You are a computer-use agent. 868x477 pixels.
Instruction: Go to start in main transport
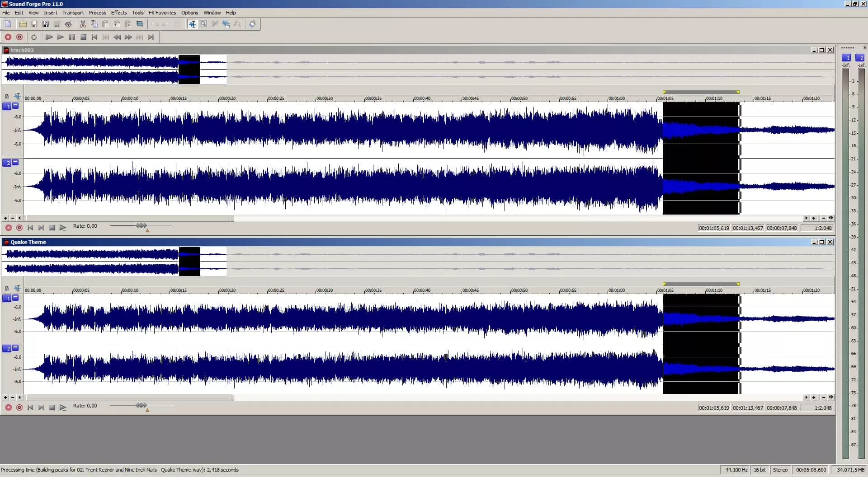click(x=94, y=37)
